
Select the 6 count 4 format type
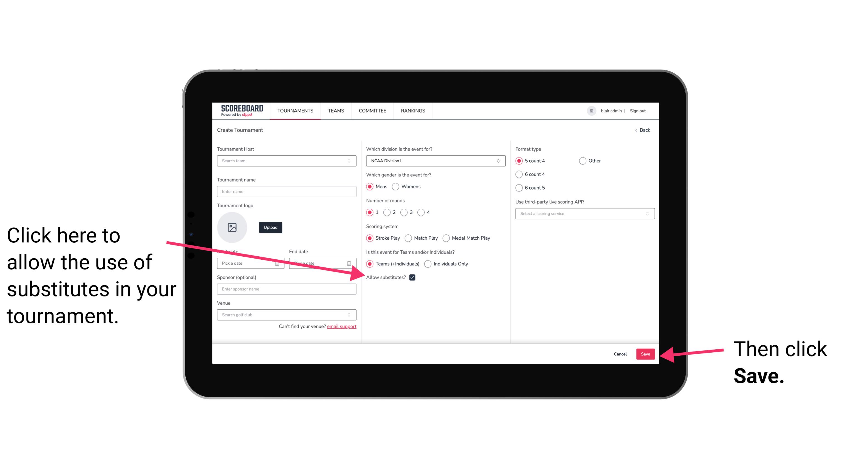tap(518, 174)
